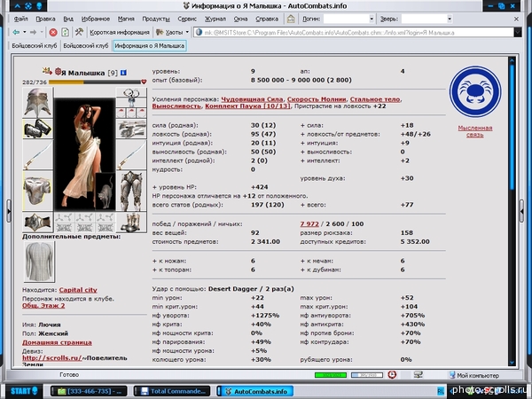The width and height of the screenshot is (532, 399).
Task: Click the bracers equipment slot
Action: point(37,129)
